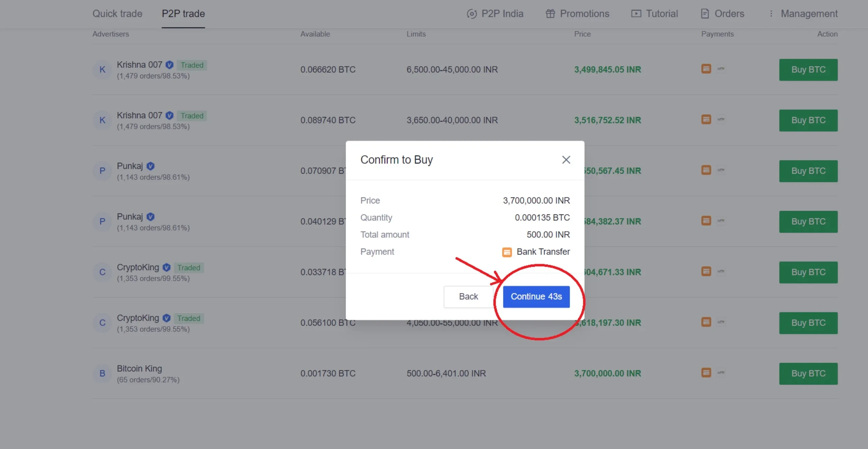Screen dimensions: 868x449
Task: Buy BTC from Punkaj 0.040129 offer
Action: coord(808,222)
